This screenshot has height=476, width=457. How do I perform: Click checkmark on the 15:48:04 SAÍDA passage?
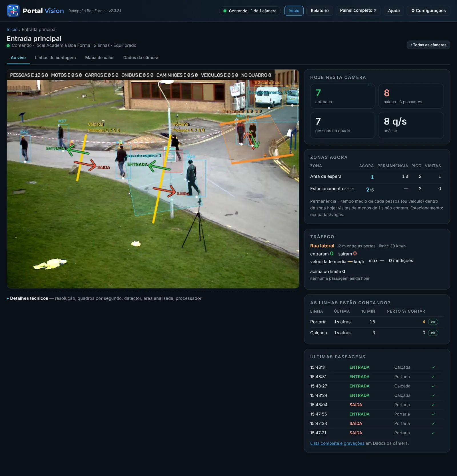click(433, 405)
